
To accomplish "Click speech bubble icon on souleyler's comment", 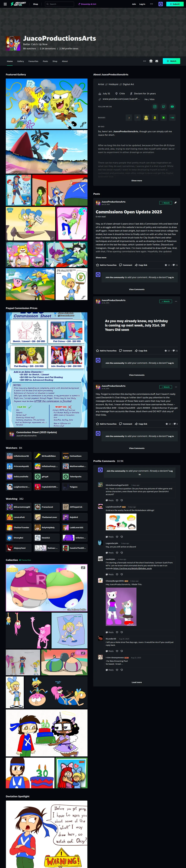I will pos(122,574).
